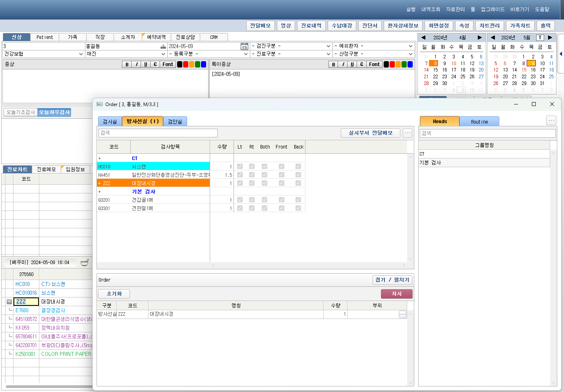Screen dimensions: 564x392
Task: Open ellipsis button next to 실시부서 전달메모
Action: [408, 133]
